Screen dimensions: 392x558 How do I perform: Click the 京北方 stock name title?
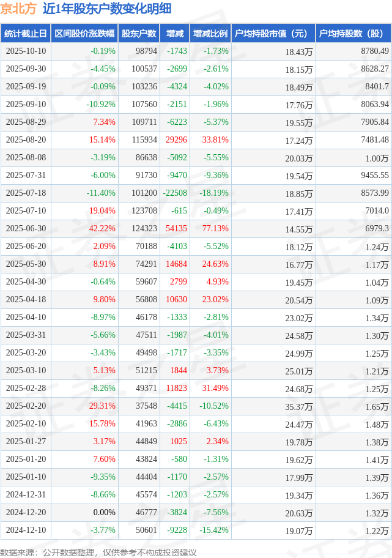18,9
